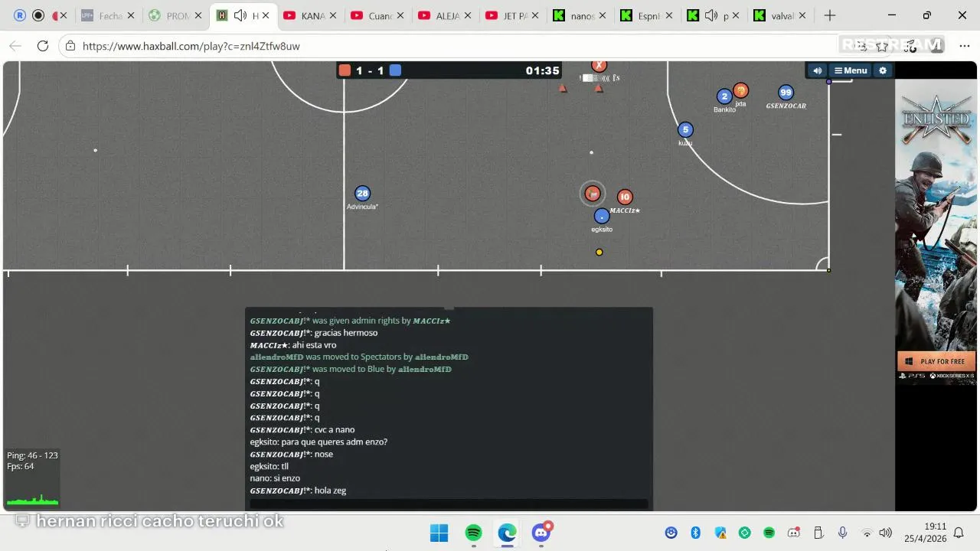This screenshot has width=980, height=551.
Task: Mute audio on the 'p' Kick tab speaker
Action: tap(711, 16)
